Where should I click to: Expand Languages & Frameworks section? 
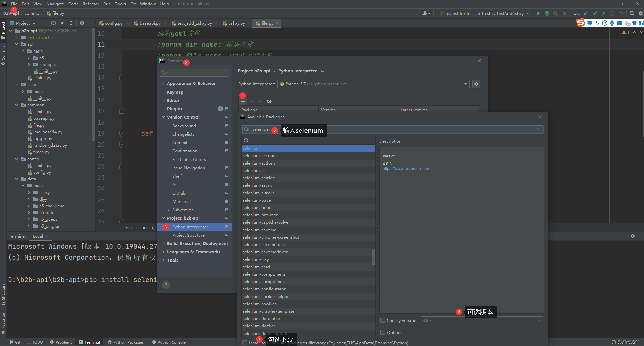163,252
